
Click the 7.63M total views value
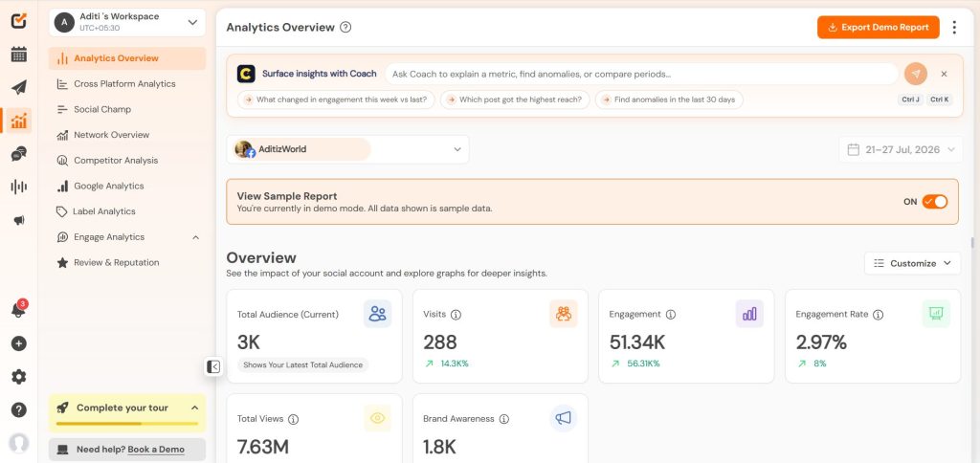[263, 447]
